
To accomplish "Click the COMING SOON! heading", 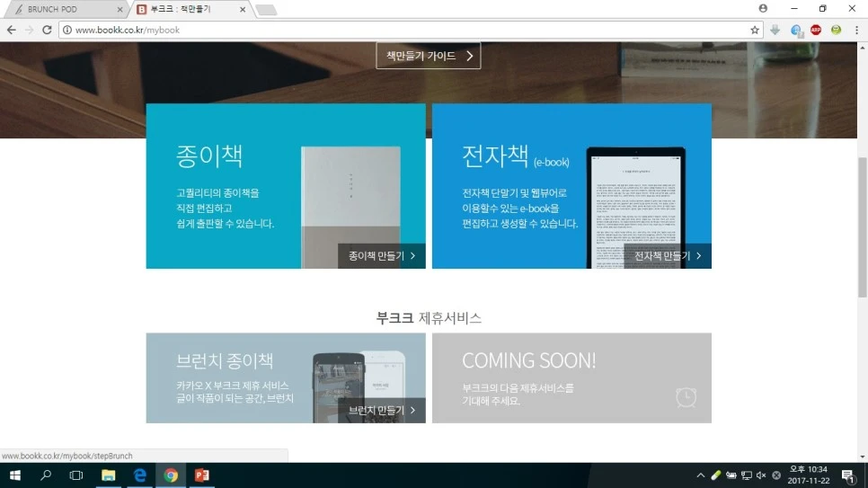I will (x=528, y=360).
